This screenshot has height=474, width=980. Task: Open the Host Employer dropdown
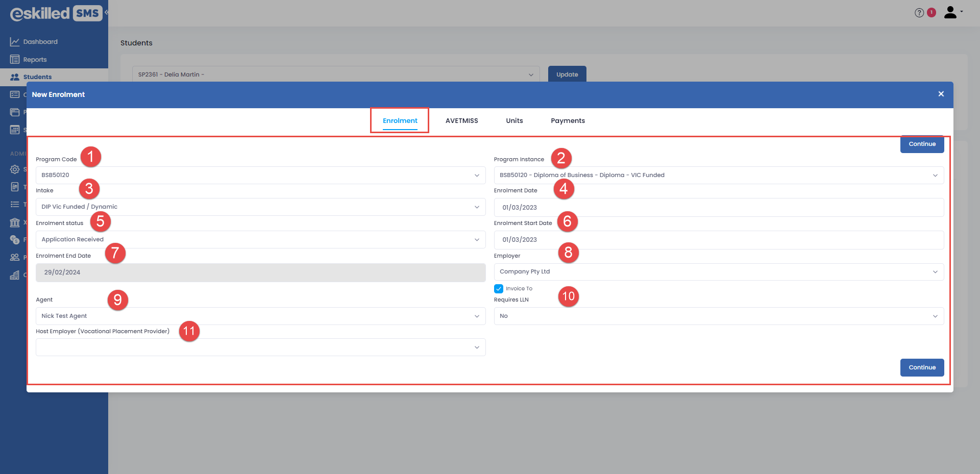coord(260,347)
